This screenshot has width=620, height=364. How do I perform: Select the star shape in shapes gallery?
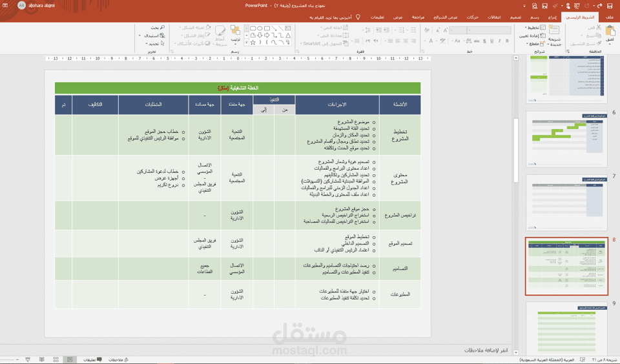click(x=253, y=43)
